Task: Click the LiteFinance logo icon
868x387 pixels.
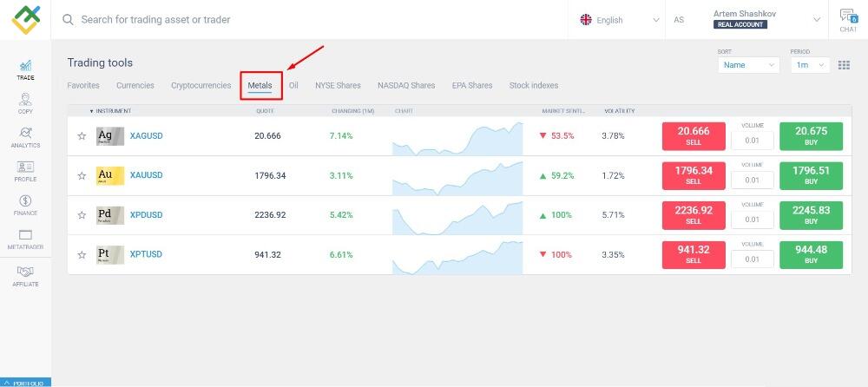Action: click(x=25, y=19)
